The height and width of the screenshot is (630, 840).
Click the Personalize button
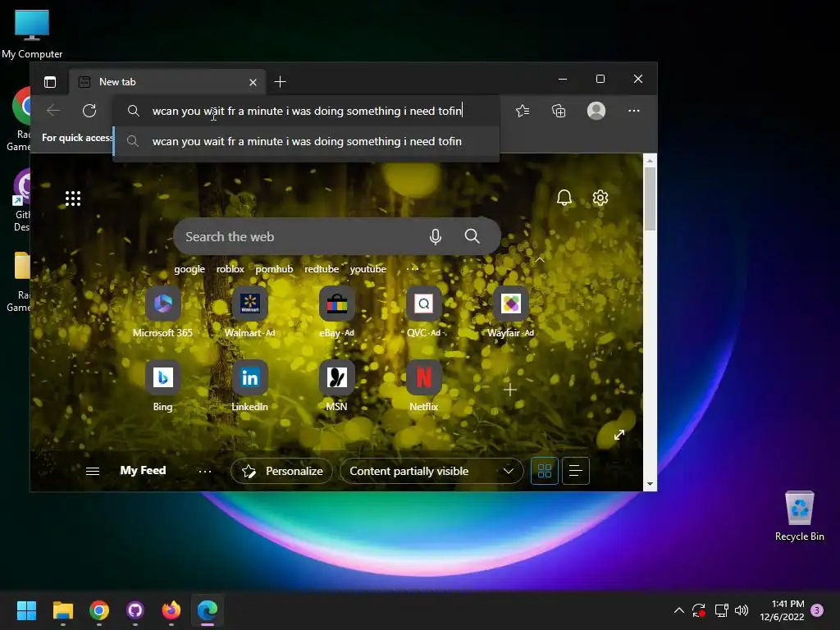[x=282, y=471]
